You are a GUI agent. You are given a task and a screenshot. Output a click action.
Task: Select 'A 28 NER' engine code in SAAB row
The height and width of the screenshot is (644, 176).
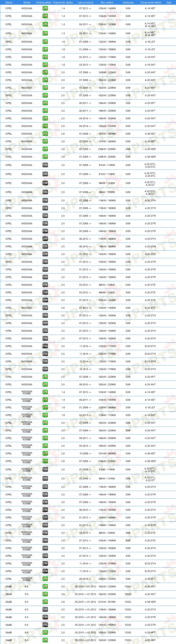(150, 602)
